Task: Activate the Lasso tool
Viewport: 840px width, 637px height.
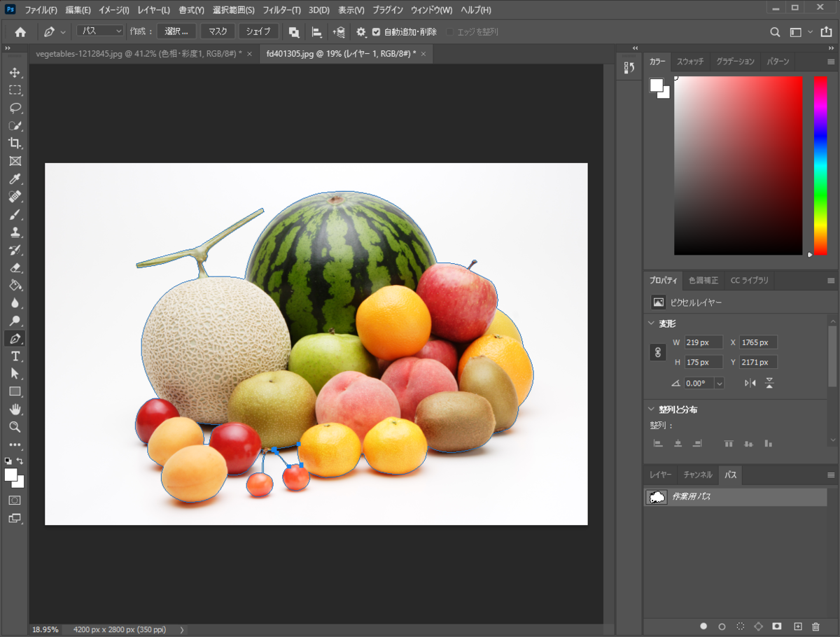Action: [15, 108]
